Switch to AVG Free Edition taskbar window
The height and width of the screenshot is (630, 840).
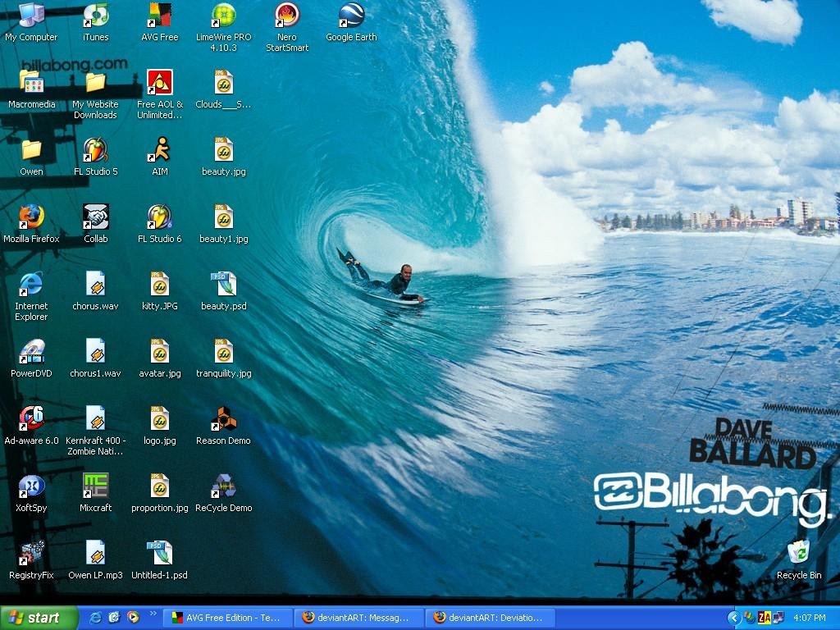point(227,618)
